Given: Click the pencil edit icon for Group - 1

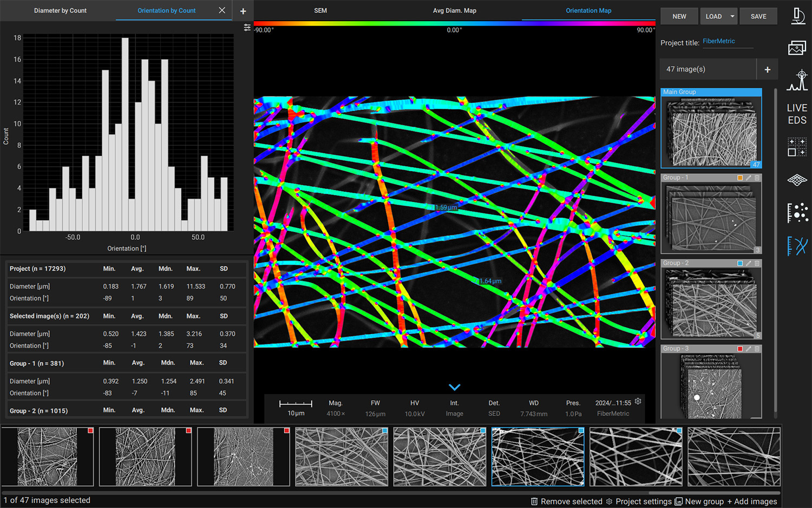Looking at the screenshot, I should tap(749, 178).
